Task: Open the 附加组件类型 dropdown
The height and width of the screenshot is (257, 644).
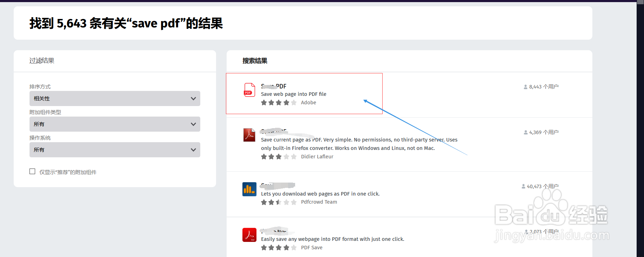Action: (115, 124)
